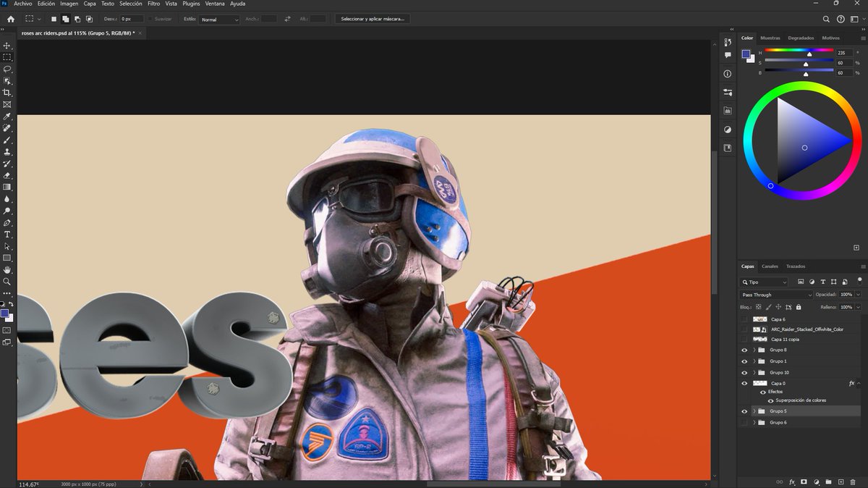868x488 pixels.
Task: Open the layer filter Tipo dropdown
Action: click(764, 282)
